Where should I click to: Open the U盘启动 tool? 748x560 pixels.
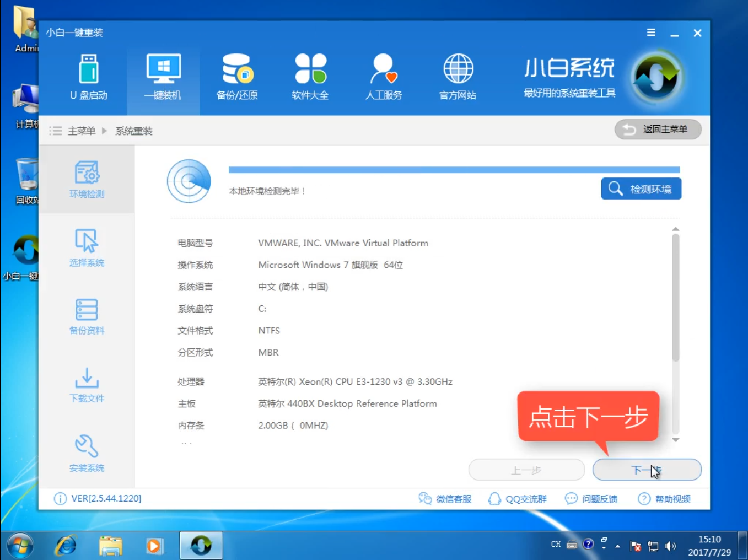tap(88, 77)
